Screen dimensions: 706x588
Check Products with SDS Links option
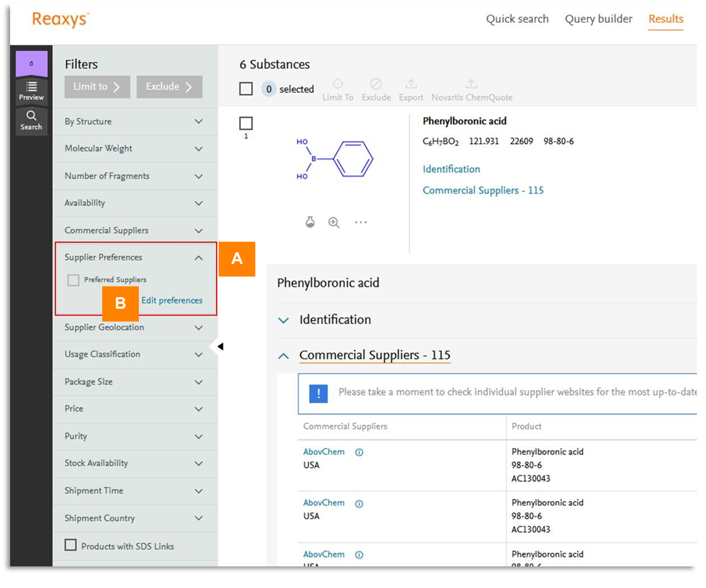71,545
